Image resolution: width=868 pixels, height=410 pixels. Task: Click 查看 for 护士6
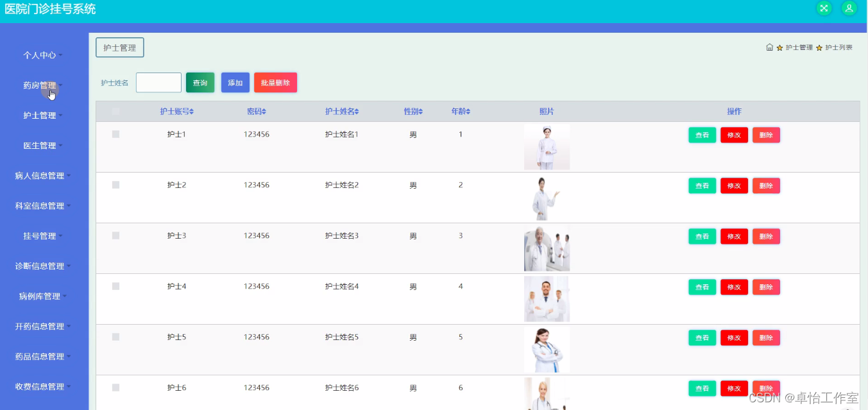(702, 388)
